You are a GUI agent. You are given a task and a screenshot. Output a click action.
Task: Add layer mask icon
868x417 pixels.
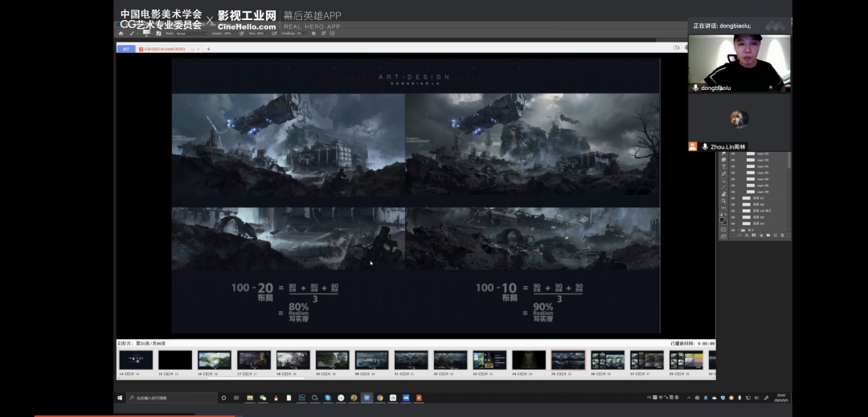pos(753,235)
